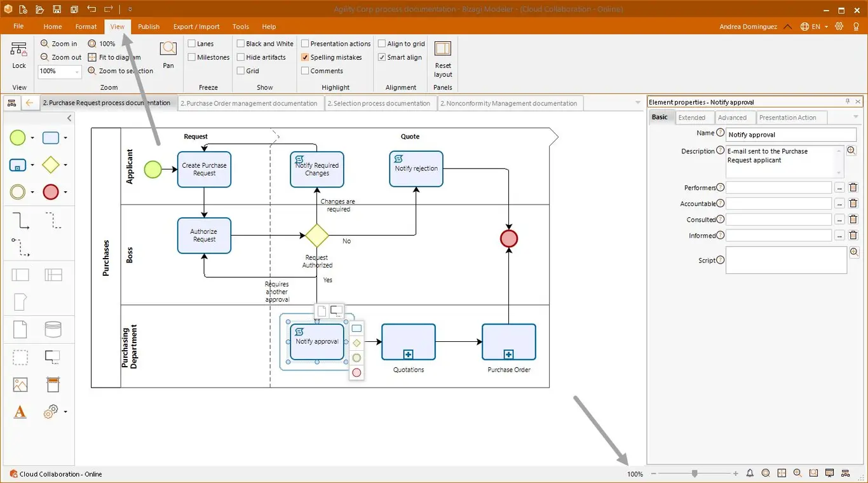Image resolution: width=868 pixels, height=483 pixels.
Task: Delete the Performers entry with its trash icon
Action: pos(853,187)
